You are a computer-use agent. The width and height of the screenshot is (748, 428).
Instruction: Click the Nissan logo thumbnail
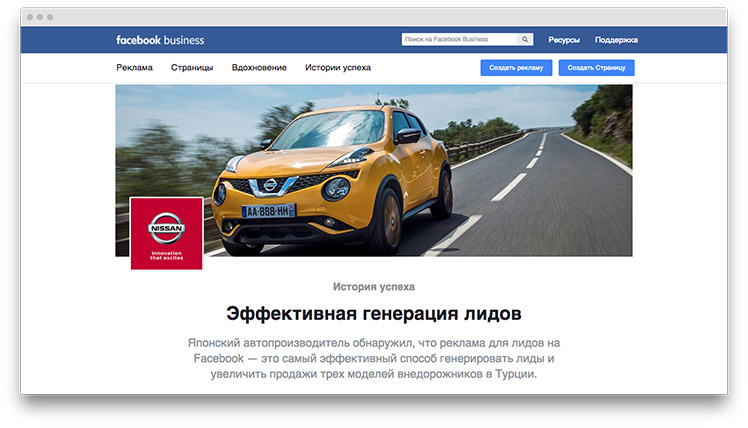point(166,234)
